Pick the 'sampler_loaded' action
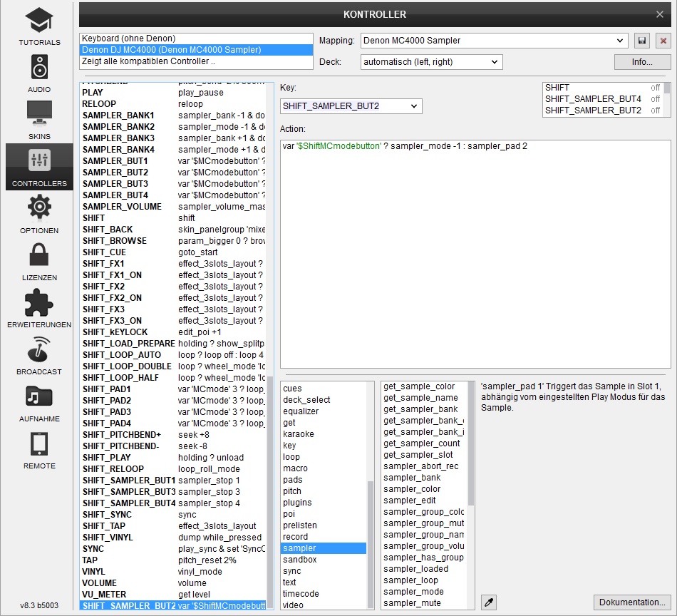The width and height of the screenshot is (677, 616). pyautogui.click(x=424, y=569)
